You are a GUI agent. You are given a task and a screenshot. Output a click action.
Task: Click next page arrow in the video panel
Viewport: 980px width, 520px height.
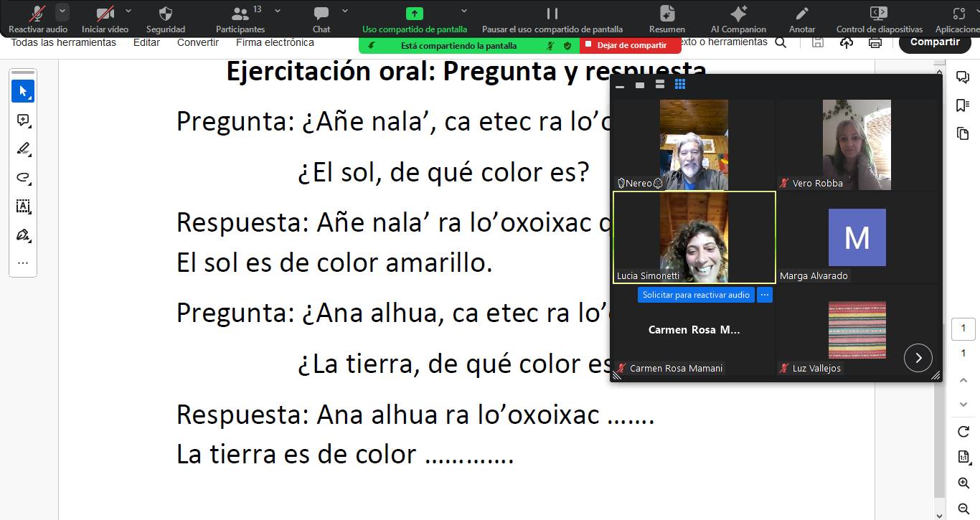pyautogui.click(x=918, y=357)
